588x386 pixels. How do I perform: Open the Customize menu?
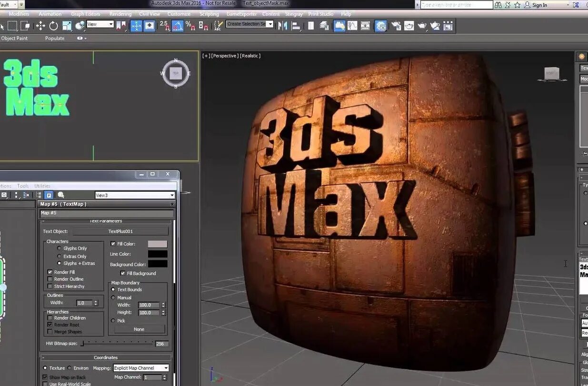click(179, 14)
